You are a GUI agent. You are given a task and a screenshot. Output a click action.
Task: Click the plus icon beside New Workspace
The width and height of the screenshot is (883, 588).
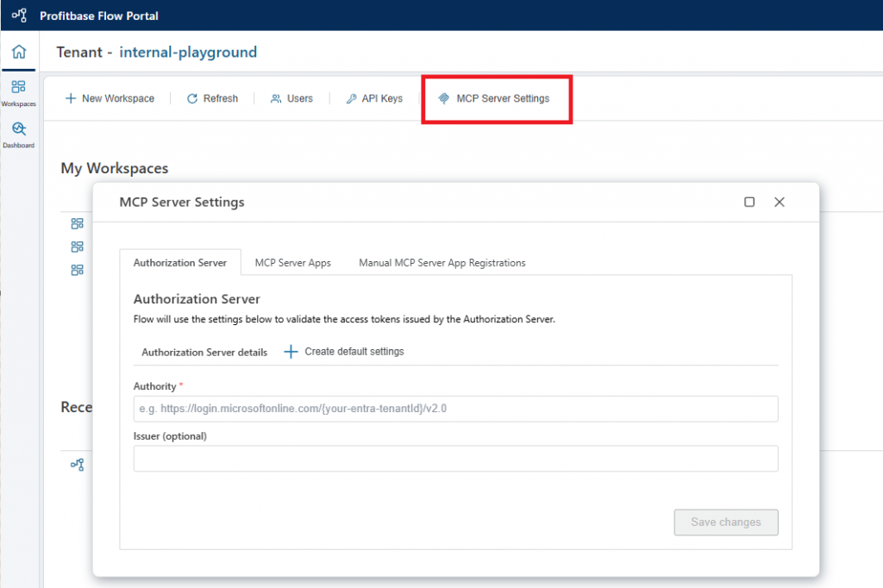pos(70,98)
